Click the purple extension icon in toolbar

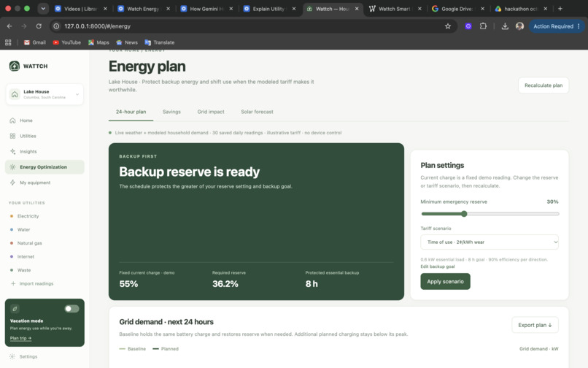point(468,26)
